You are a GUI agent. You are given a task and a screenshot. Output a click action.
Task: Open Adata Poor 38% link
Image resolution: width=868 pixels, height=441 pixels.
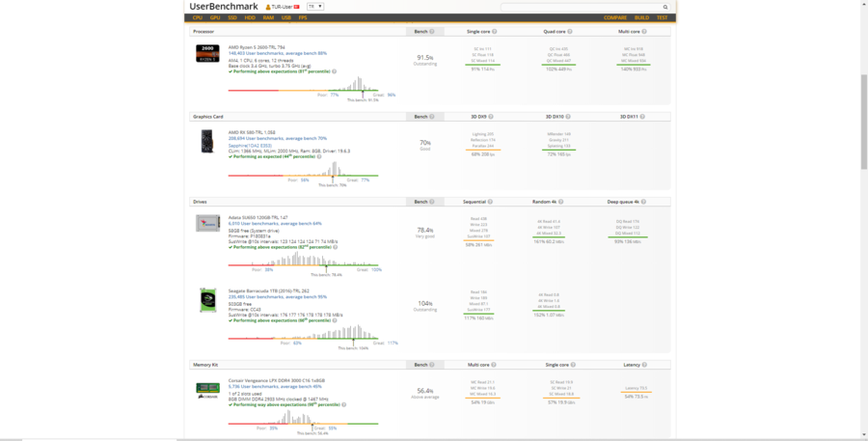[x=268, y=270]
